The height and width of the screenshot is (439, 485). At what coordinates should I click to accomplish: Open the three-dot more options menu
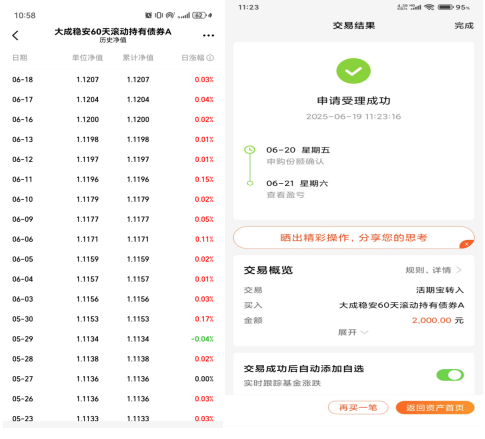[208, 35]
